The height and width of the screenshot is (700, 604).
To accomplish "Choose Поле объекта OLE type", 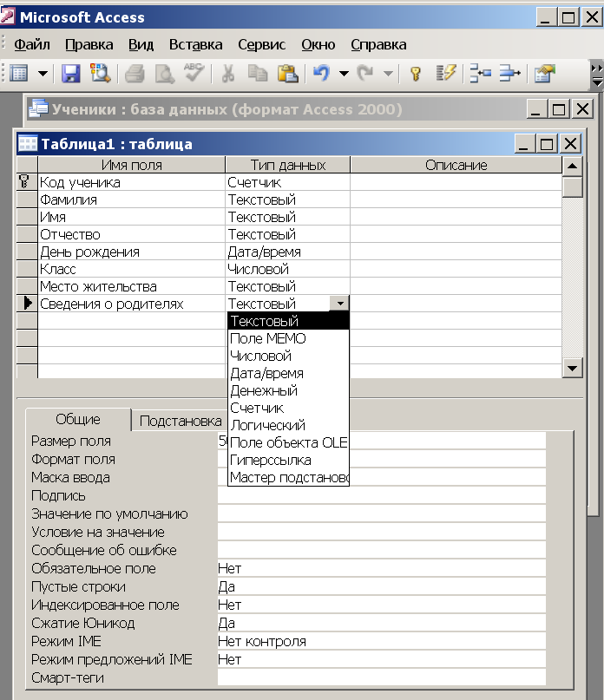I will tap(288, 443).
